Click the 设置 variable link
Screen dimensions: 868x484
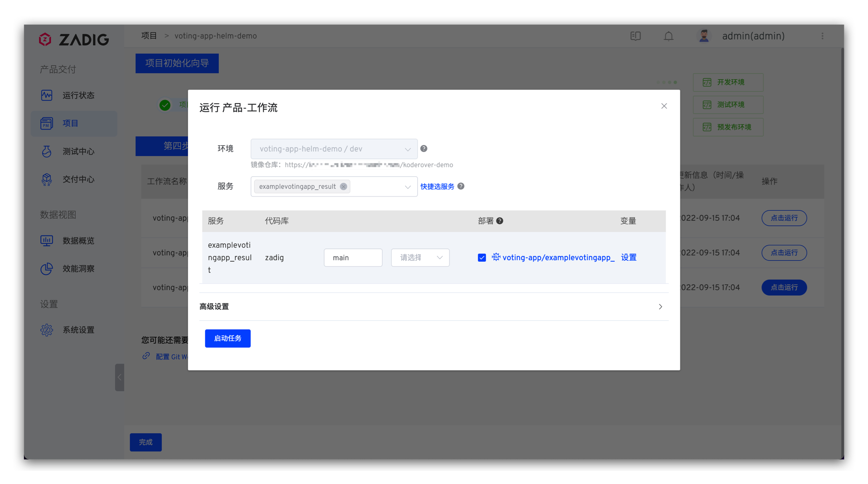(x=628, y=257)
